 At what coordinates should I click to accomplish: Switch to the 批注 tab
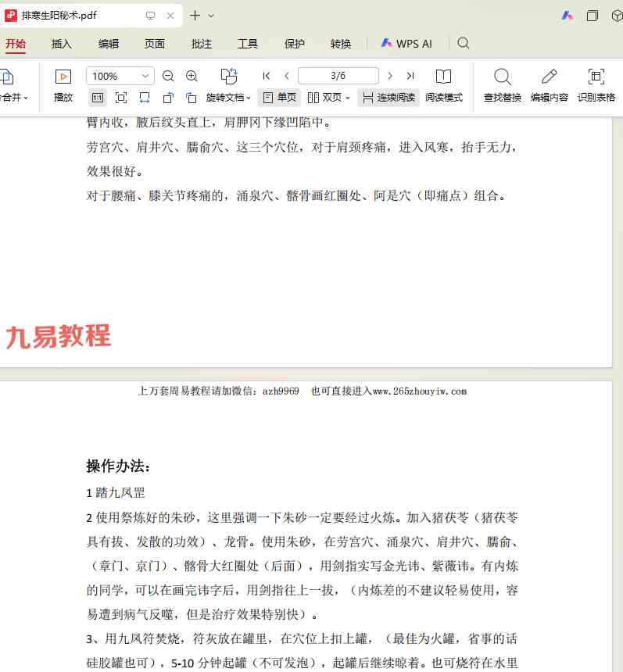click(x=201, y=44)
